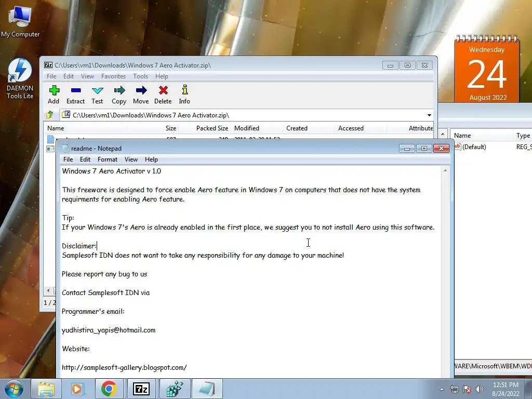The width and height of the screenshot is (532, 399).
Task: Select the second file icon in the 7-Zip list
Action: point(50,148)
